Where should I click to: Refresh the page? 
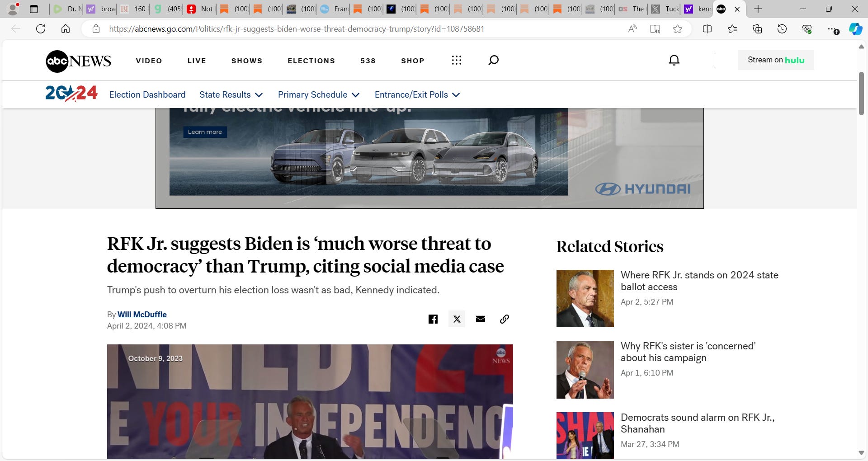(x=41, y=29)
